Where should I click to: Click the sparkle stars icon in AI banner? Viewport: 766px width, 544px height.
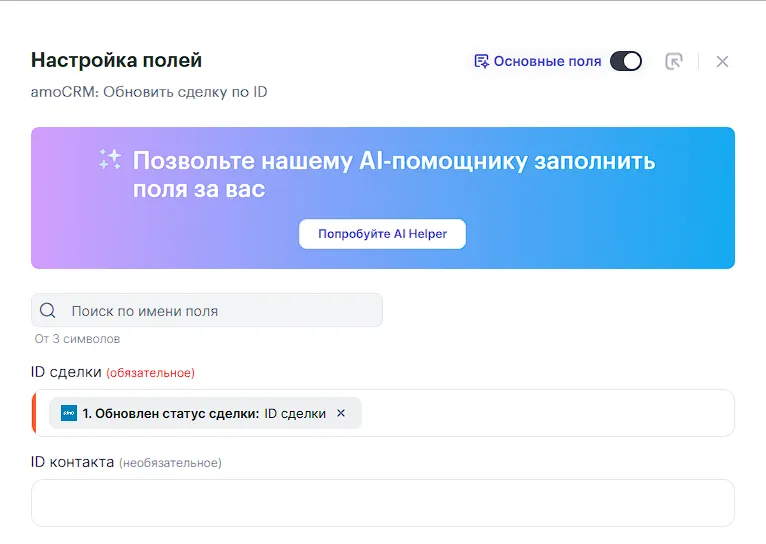110,159
